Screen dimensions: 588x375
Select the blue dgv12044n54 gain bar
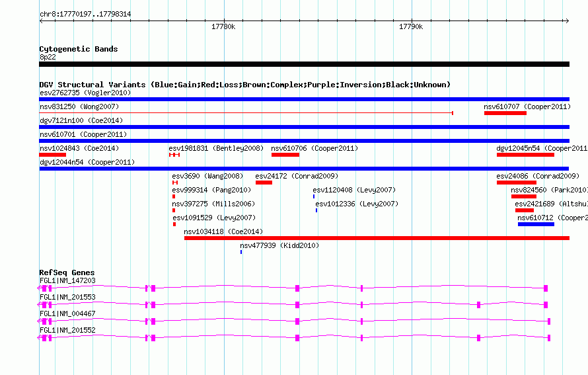point(304,169)
